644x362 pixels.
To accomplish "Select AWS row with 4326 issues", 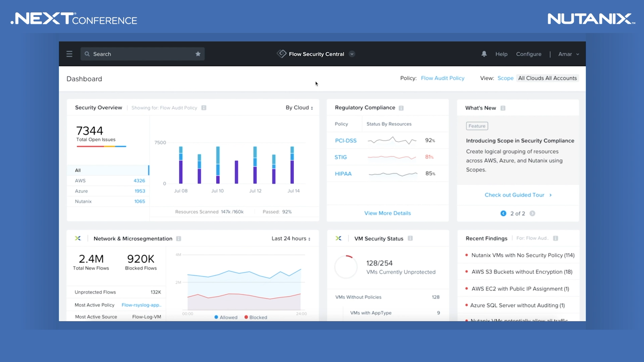I will tap(108, 181).
